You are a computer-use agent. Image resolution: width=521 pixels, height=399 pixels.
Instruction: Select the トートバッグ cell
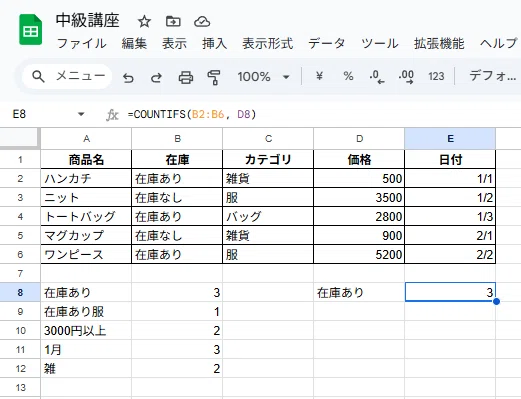[86, 217]
